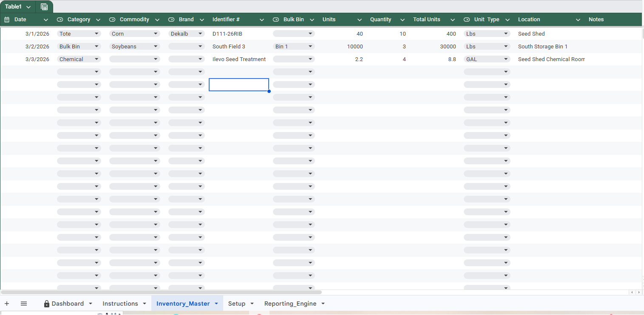Click the table view icon next to Table1
644x315 pixels.
[x=44, y=6]
